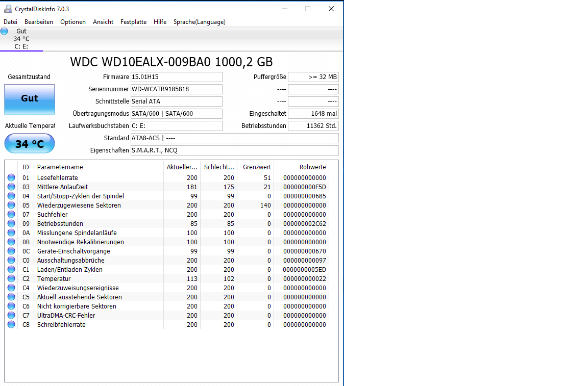588x386 pixels.
Task: Click status orb for Wiederzuweisungsereignisse
Action: pos(11,288)
